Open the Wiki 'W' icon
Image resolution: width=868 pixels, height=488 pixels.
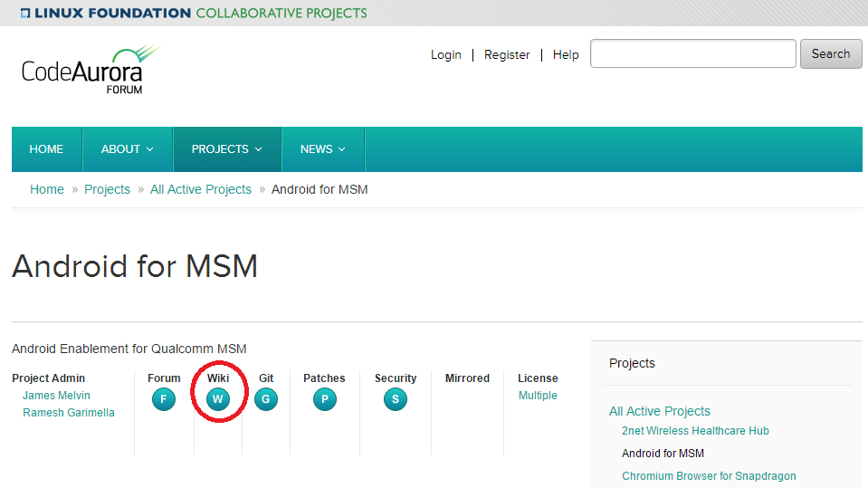217,399
